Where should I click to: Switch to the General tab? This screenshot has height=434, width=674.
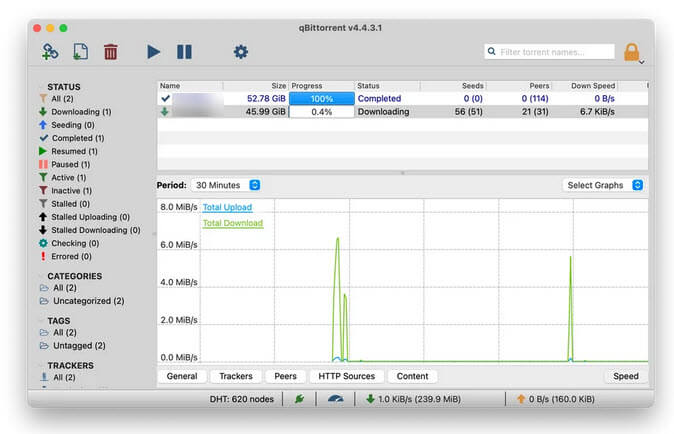click(182, 376)
